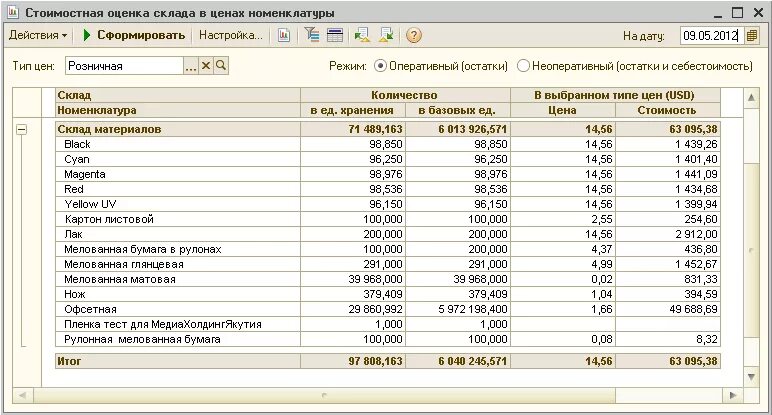Click the Цена column header
Screen dimensions: 772x415
coord(563,110)
